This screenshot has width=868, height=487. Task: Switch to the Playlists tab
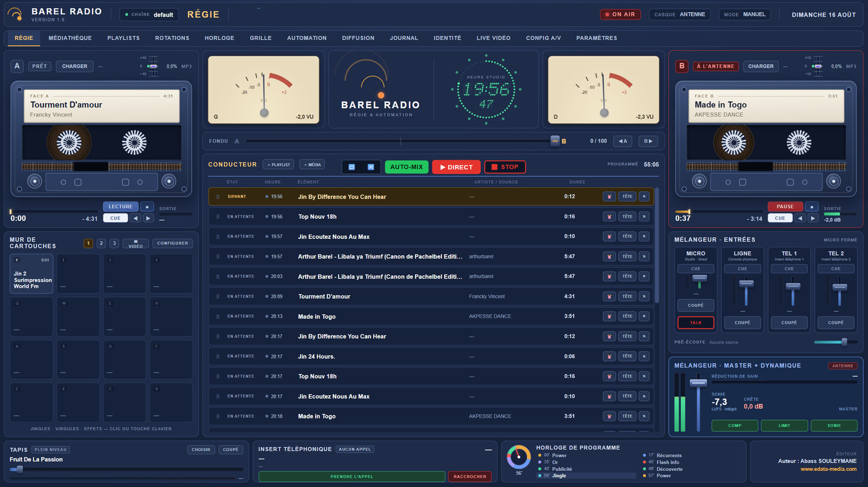point(123,38)
